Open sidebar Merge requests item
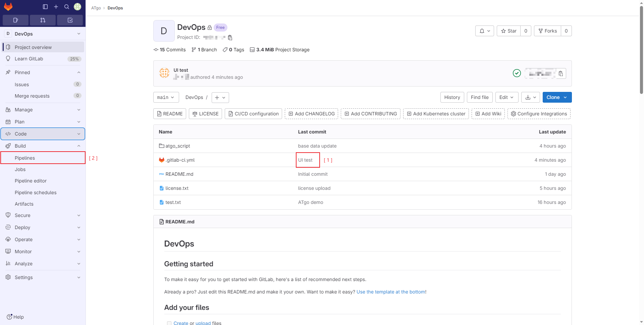 coord(43,96)
